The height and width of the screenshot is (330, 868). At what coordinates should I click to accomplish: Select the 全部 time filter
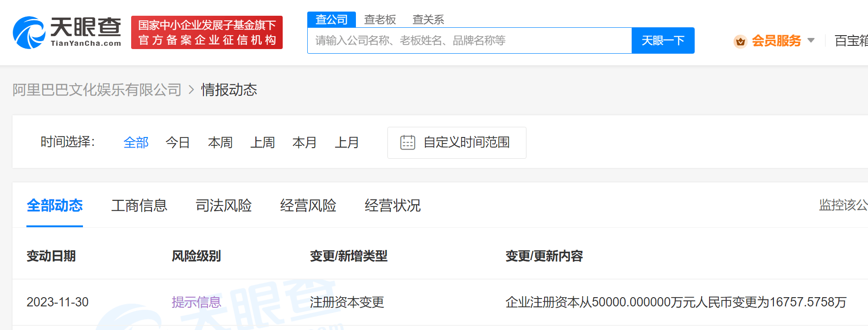click(x=136, y=143)
